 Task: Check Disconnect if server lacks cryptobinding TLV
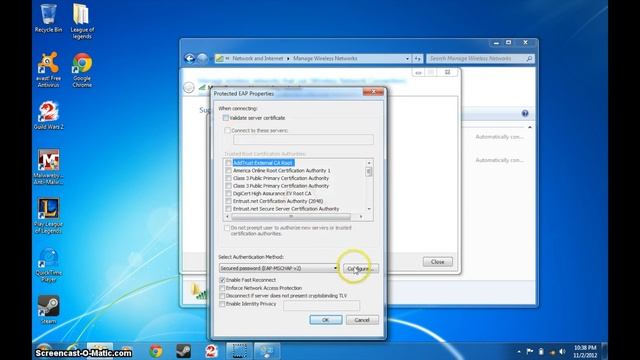click(222, 296)
